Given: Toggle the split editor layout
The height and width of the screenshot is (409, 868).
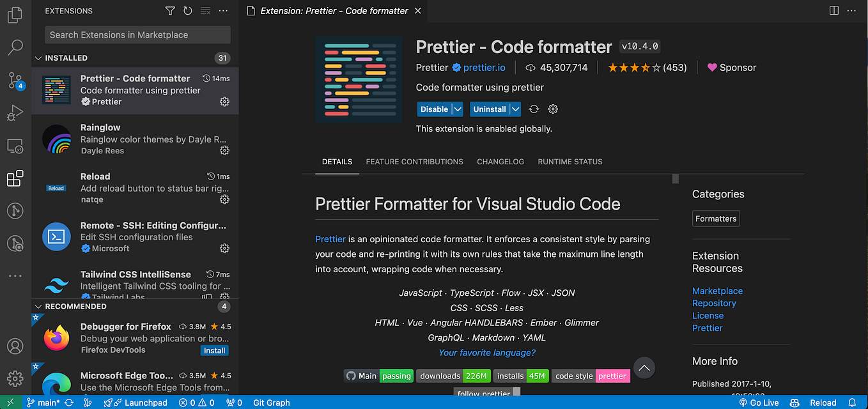Looking at the screenshot, I should coord(833,10).
